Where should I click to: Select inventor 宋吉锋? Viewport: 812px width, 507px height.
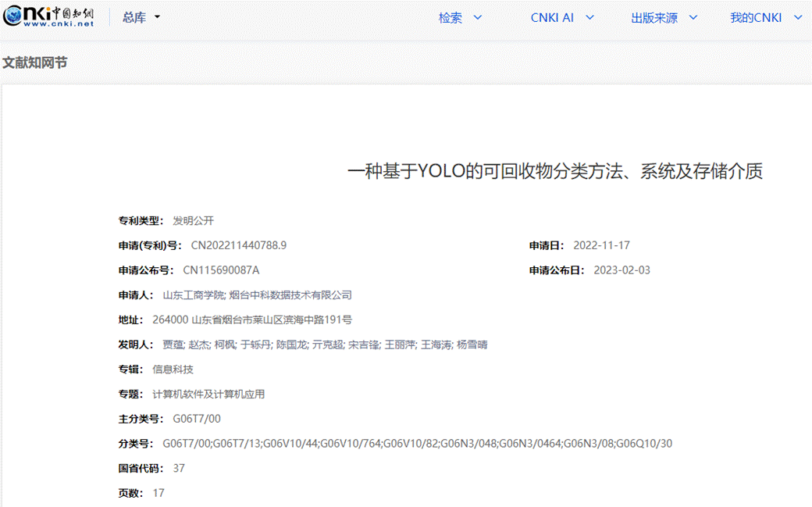tap(363, 345)
